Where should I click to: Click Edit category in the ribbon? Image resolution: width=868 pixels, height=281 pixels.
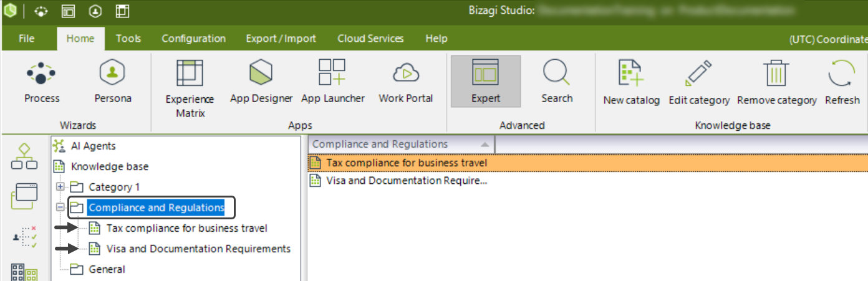(x=698, y=83)
